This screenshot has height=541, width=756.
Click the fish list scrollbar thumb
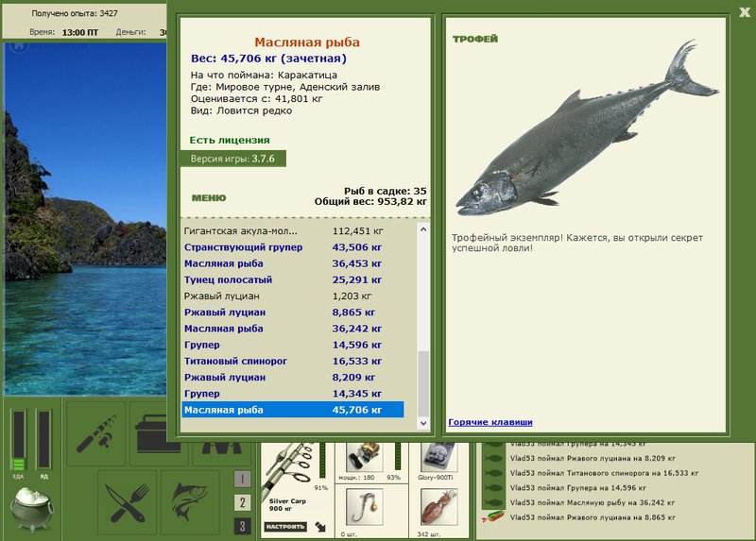tap(422, 383)
